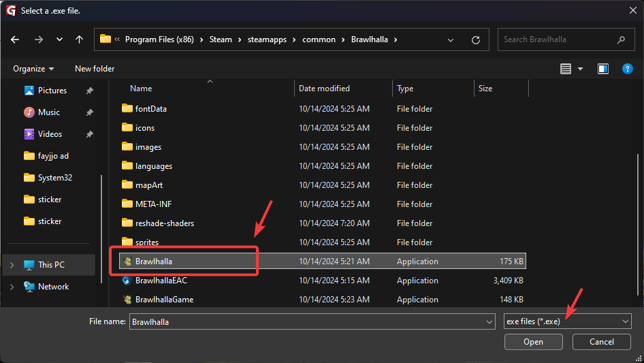Open the exe files type dropdown
644x363 pixels.
coord(566,321)
